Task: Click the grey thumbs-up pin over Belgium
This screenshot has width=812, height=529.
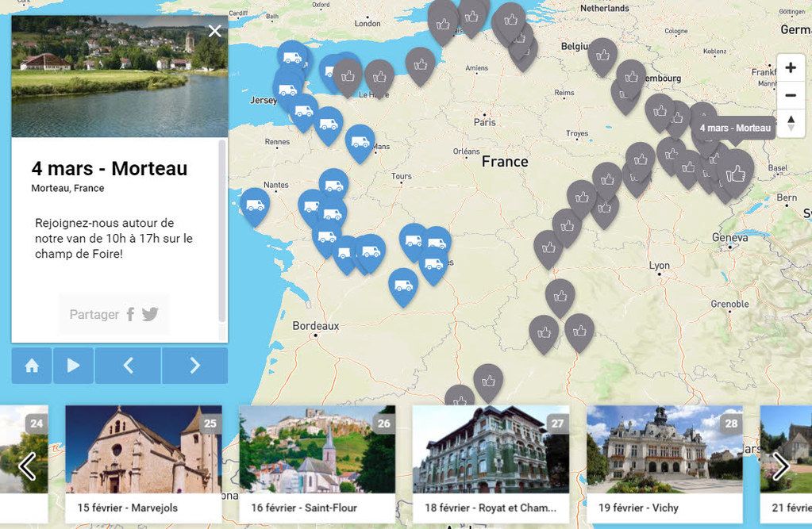Action: (602, 56)
